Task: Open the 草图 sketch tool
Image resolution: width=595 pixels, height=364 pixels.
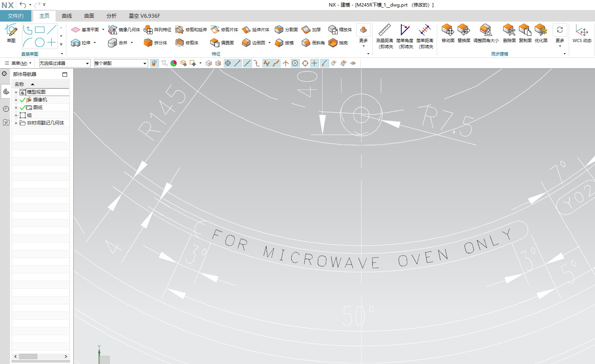Action: 11,33
